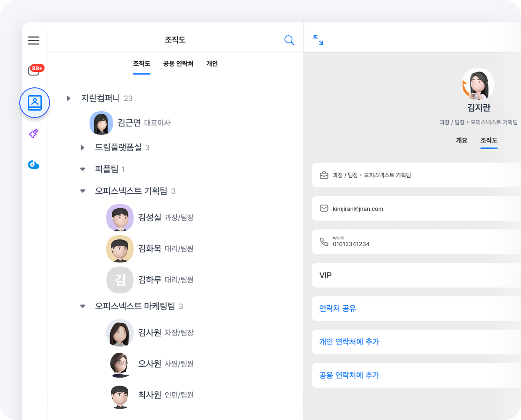Open the 개요 tab on the profile panel

[462, 140]
